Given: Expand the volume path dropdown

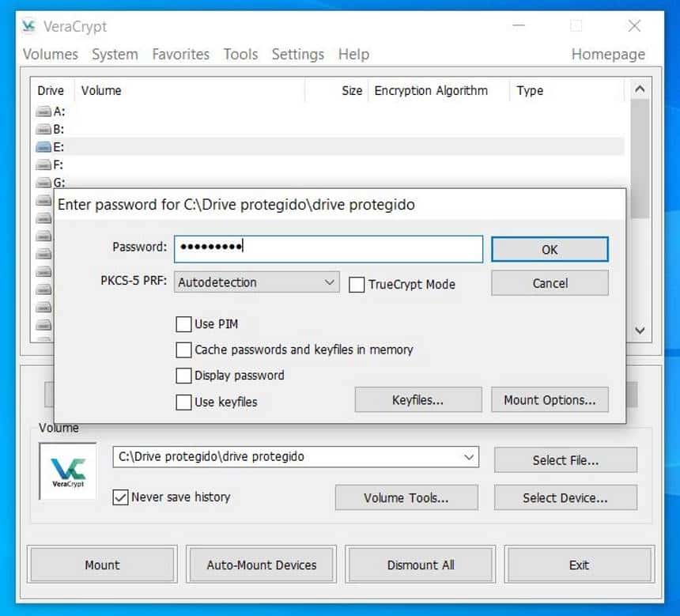Looking at the screenshot, I should 468,457.
